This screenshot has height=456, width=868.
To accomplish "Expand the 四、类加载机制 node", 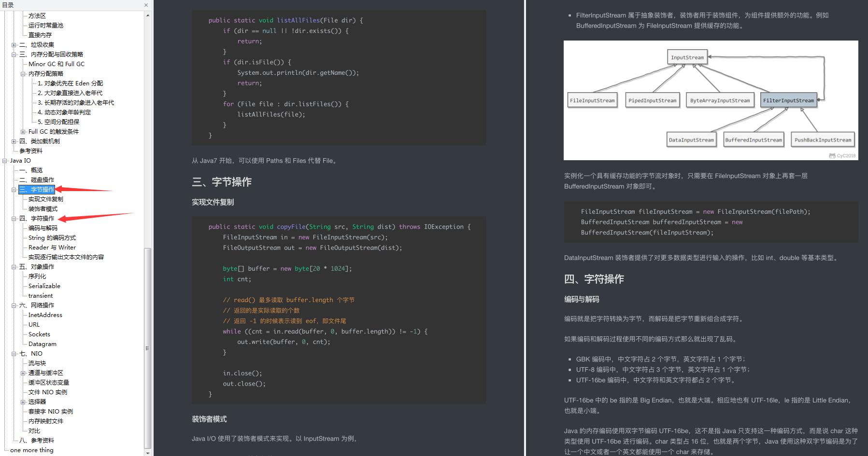I will [x=14, y=141].
